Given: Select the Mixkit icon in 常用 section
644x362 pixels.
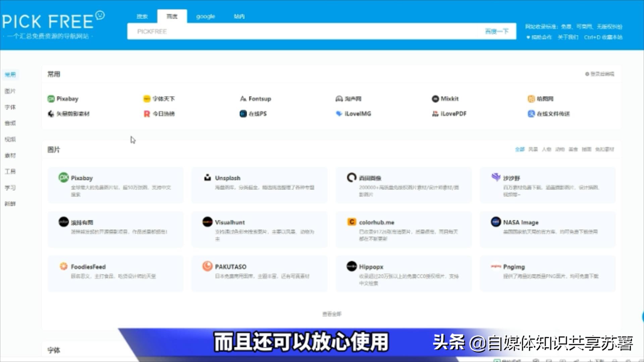Looking at the screenshot, I should pos(435,99).
